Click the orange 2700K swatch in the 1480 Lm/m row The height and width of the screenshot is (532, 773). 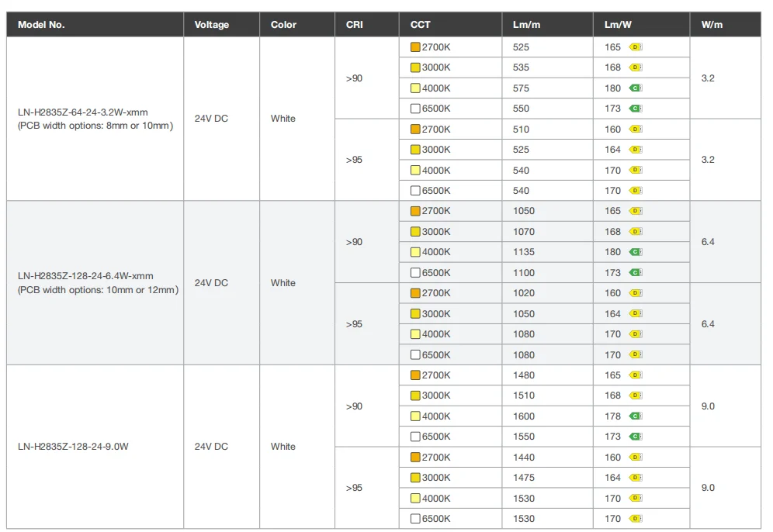click(415, 375)
